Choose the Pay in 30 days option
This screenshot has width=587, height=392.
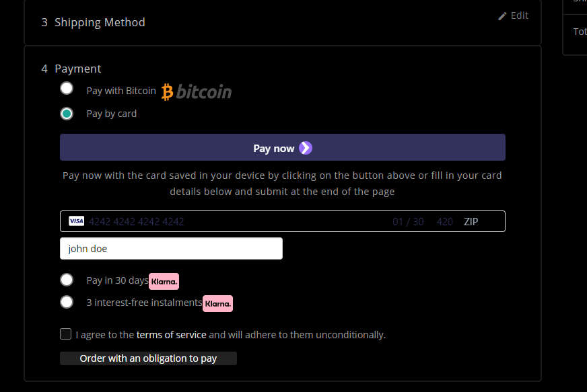(x=67, y=280)
